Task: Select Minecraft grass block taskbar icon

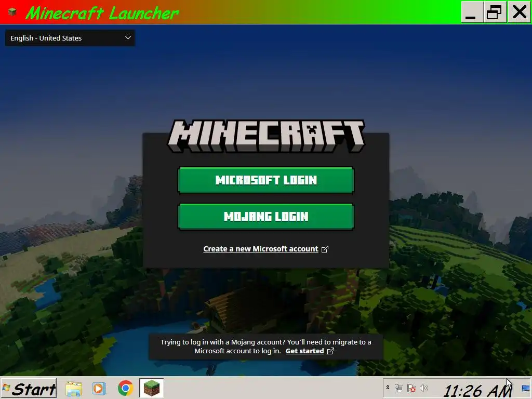Action: click(151, 388)
